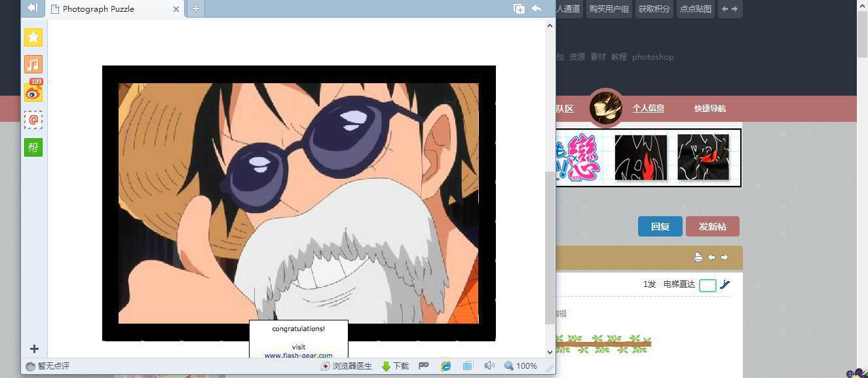The height and width of the screenshot is (378, 868).
Task: Click the 电梯直达 floor number input box
Action: point(708,285)
